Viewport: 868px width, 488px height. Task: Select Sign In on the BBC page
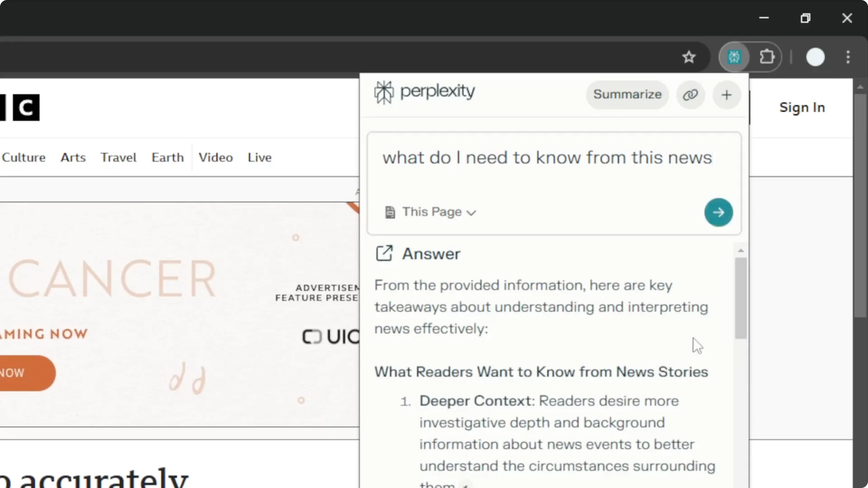(x=802, y=107)
